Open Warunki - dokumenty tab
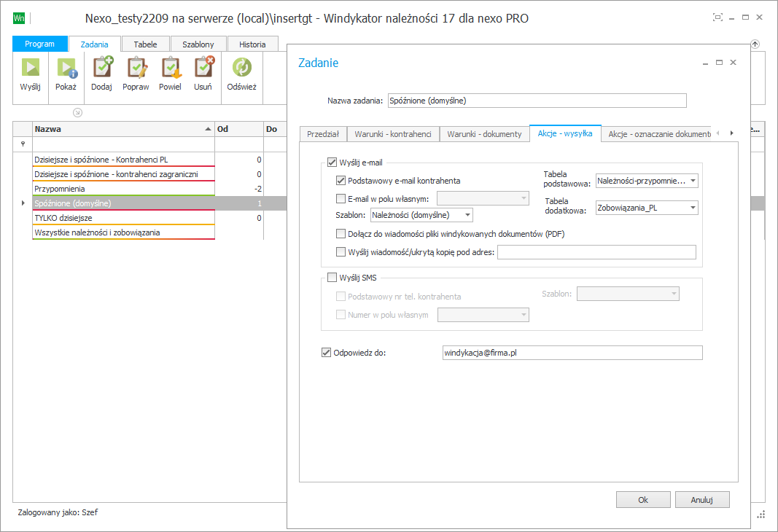This screenshot has height=532, width=778. pyautogui.click(x=484, y=134)
